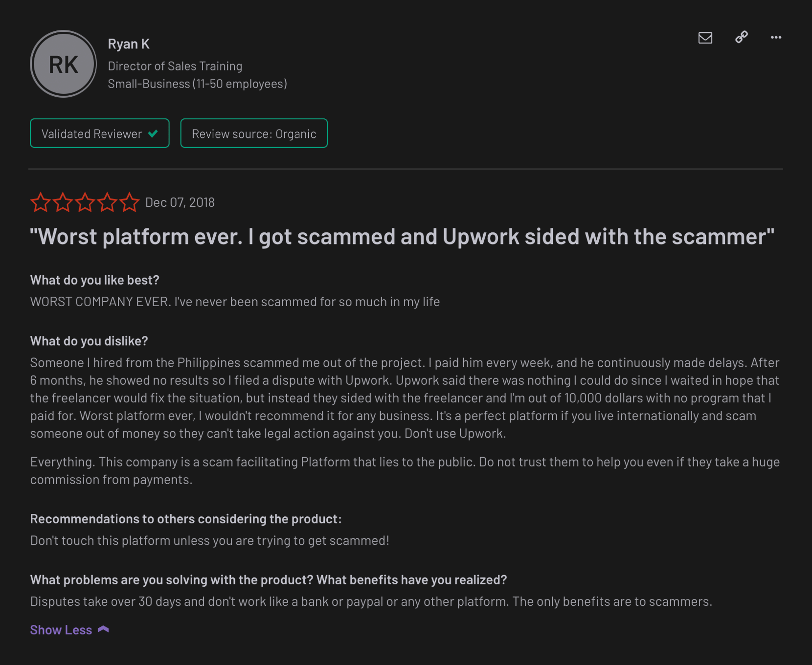Click the Review source: Organic badge
The image size is (812, 665).
254,133
